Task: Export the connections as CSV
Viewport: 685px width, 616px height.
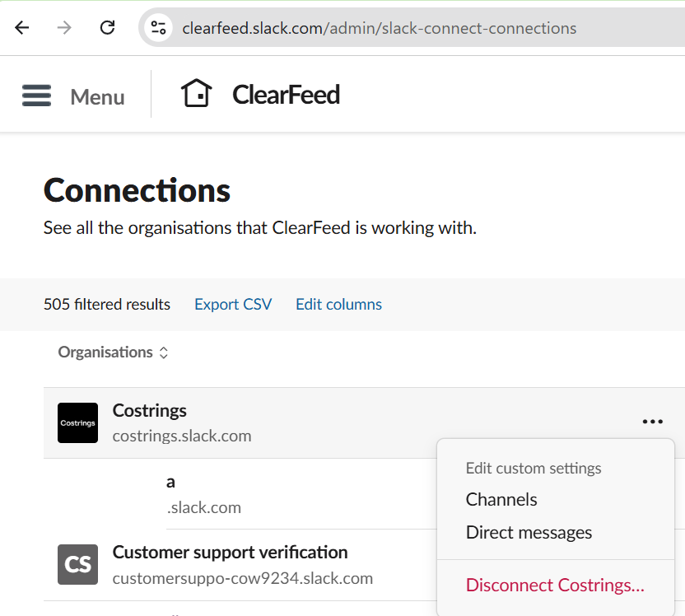Action: (x=233, y=304)
